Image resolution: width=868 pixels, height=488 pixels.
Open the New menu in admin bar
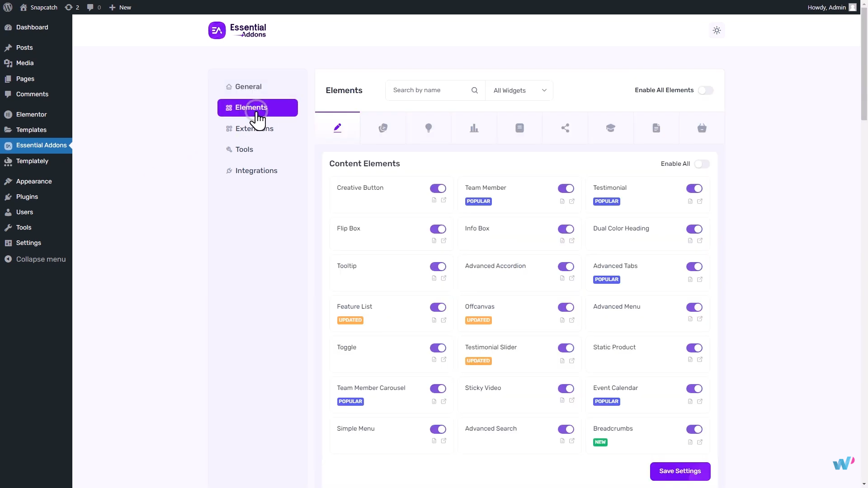point(120,7)
